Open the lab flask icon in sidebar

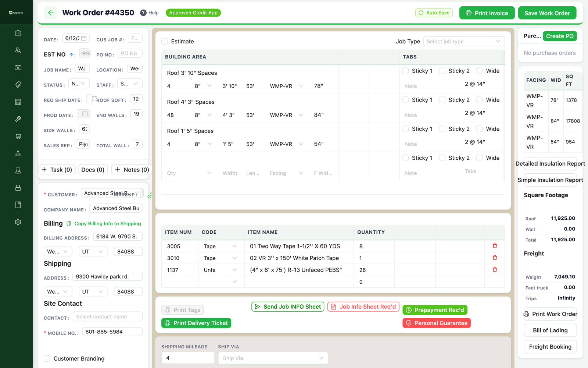pyautogui.click(x=18, y=170)
